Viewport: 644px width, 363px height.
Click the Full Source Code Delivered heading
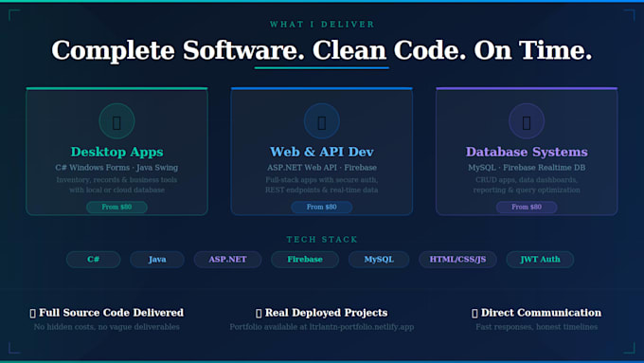click(111, 313)
